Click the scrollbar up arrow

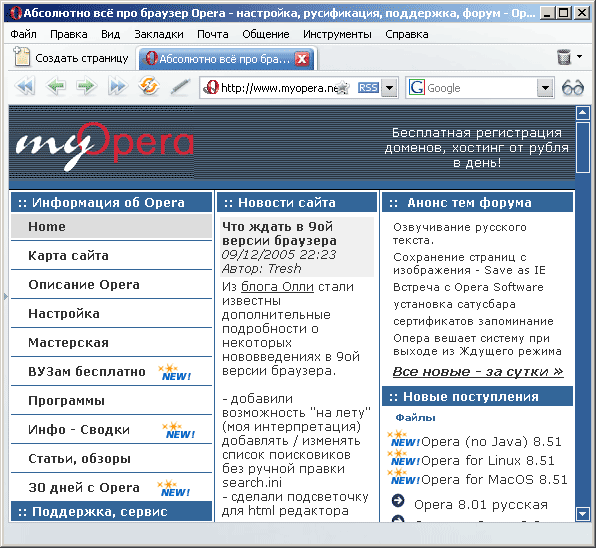point(583,112)
